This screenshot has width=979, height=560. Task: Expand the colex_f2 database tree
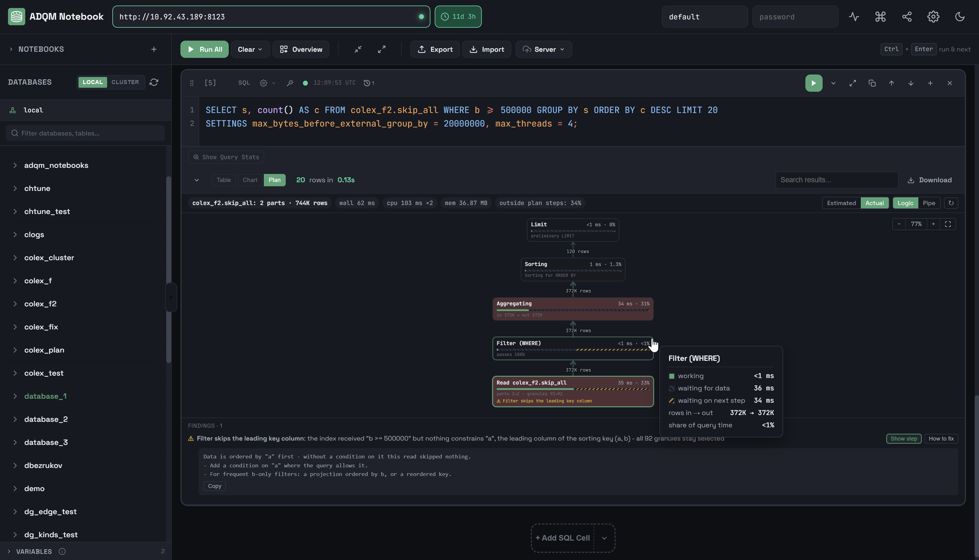(x=15, y=304)
